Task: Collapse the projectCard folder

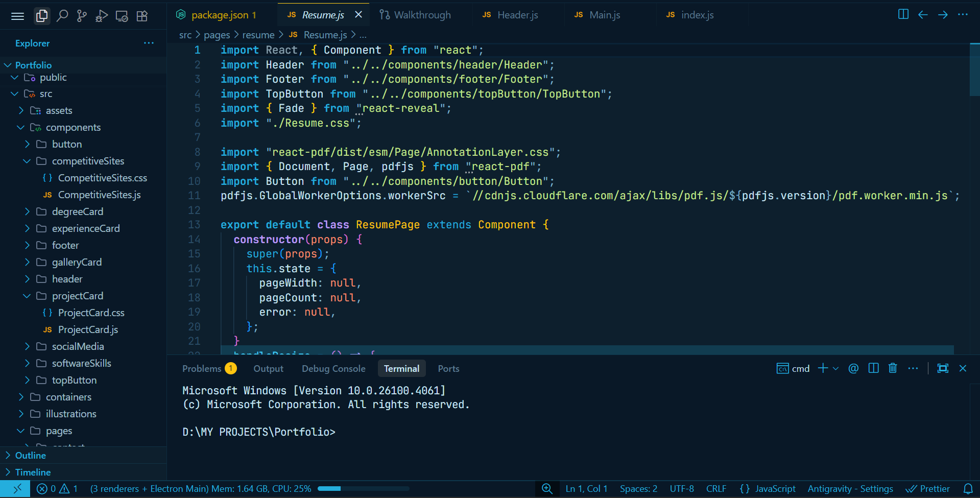Action: pyautogui.click(x=83, y=296)
